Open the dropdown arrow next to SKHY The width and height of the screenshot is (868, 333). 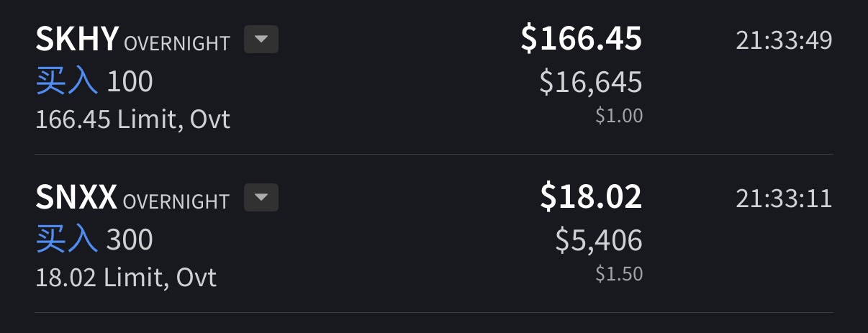261,40
